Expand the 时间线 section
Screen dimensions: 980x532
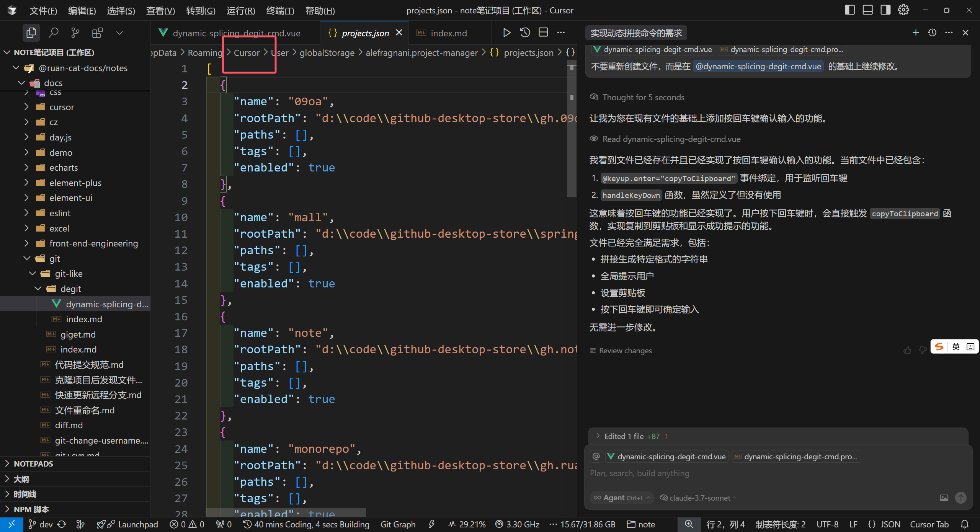[76, 494]
